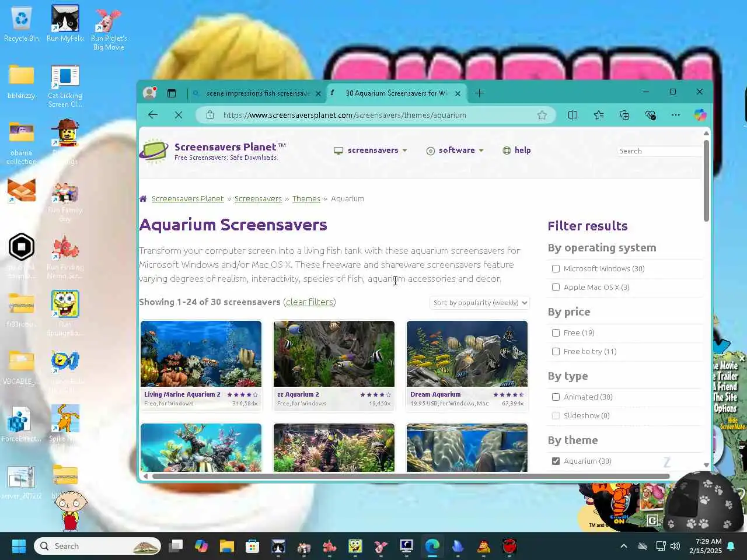The width and height of the screenshot is (747, 560).
Task: Open the Dream Aquarium thumbnail
Action: [x=467, y=353]
